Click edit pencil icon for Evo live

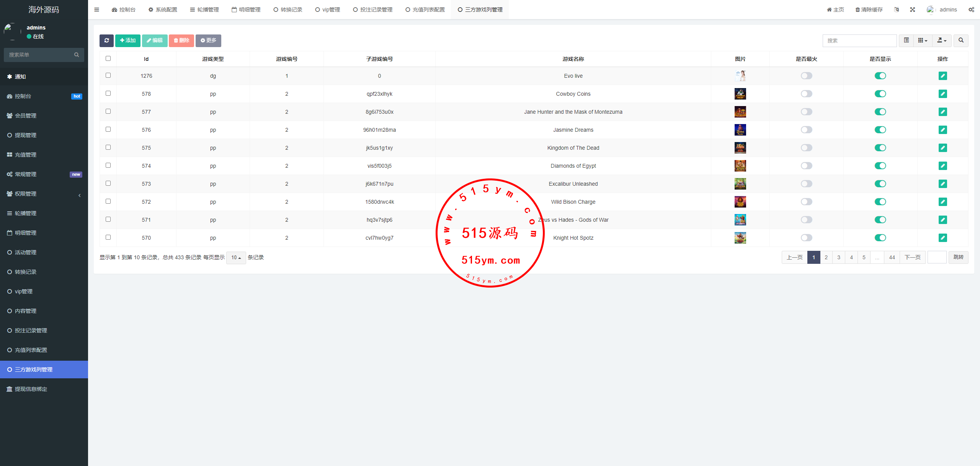(x=942, y=76)
